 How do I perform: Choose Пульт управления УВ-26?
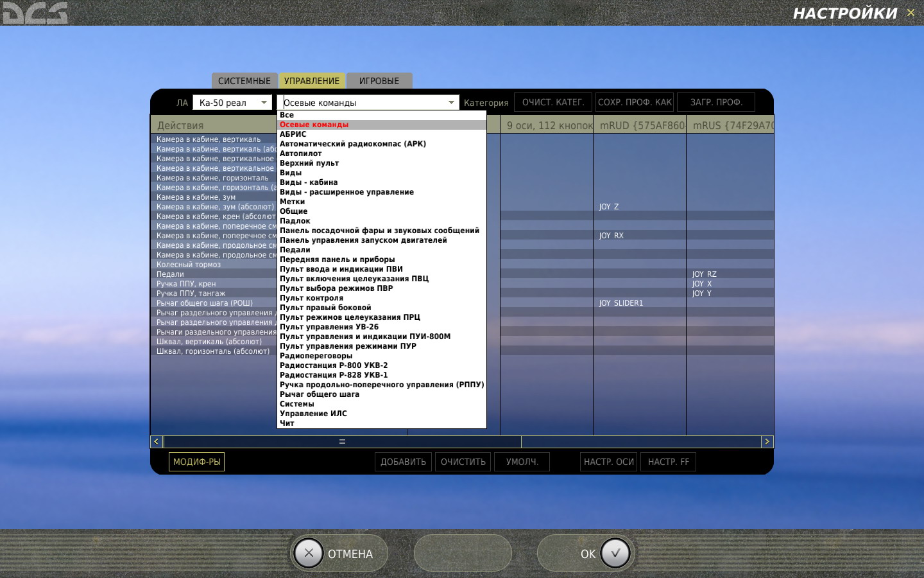(x=382, y=327)
